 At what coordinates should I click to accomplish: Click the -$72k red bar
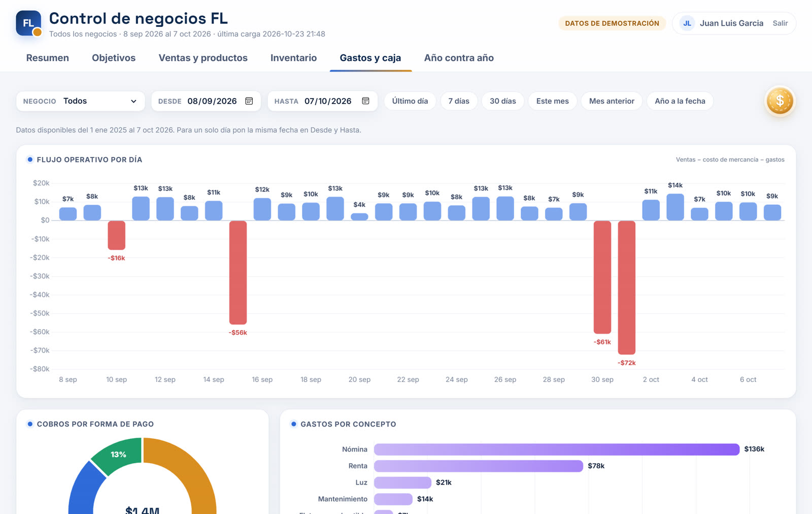627,287
